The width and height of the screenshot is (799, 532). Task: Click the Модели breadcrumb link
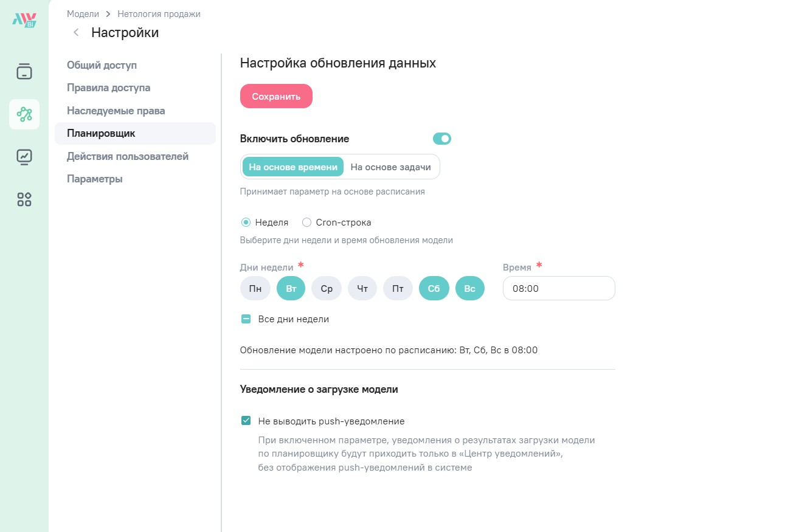click(x=83, y=13)
